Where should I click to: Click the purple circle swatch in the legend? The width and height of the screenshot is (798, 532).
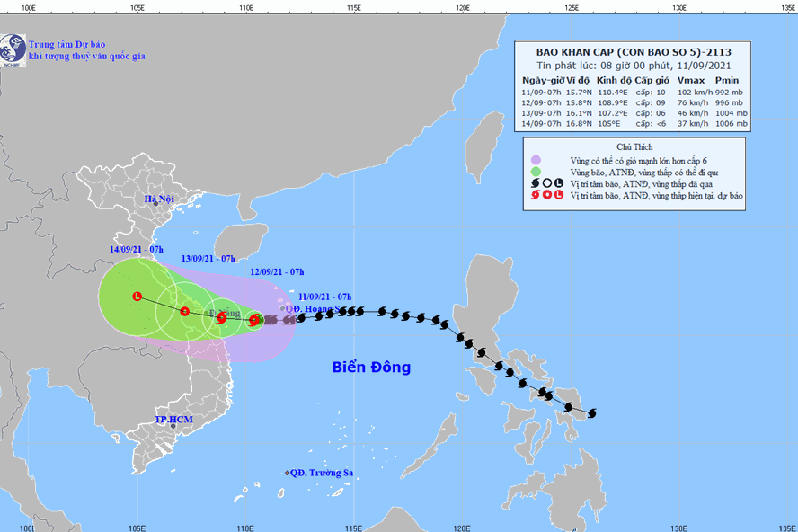[x=534, y=159]
